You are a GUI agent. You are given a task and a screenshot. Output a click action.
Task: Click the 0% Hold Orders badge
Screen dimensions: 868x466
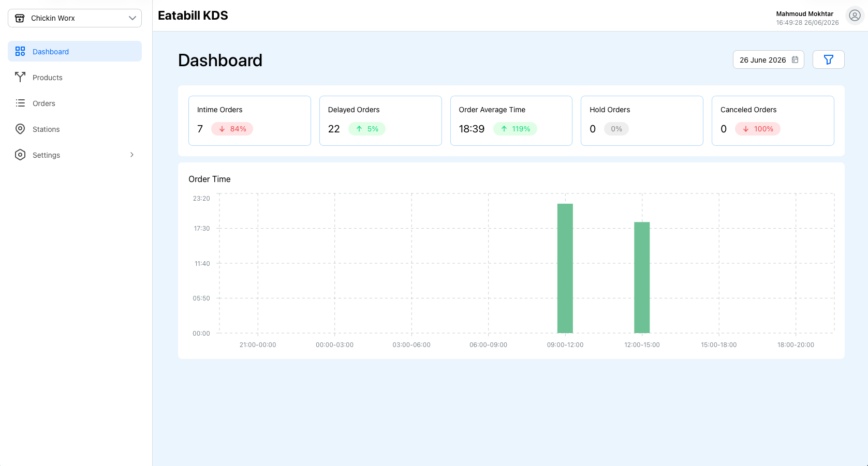point(616,129)
